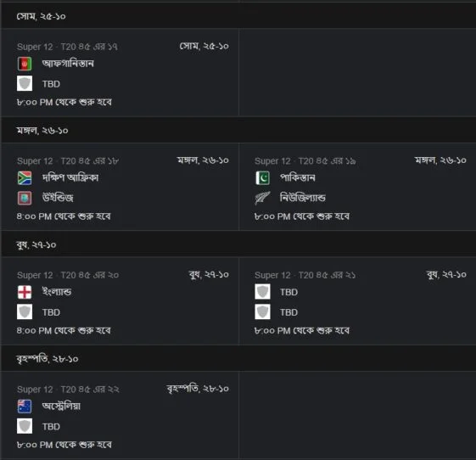Click the West Indies team logo
Viewport: 476px width, 460px height.
tap(25, 199)
